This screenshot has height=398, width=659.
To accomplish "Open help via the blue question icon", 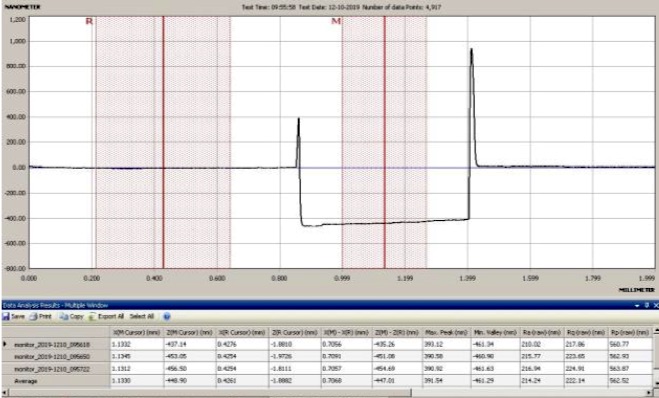I will [x=166, y=317].
